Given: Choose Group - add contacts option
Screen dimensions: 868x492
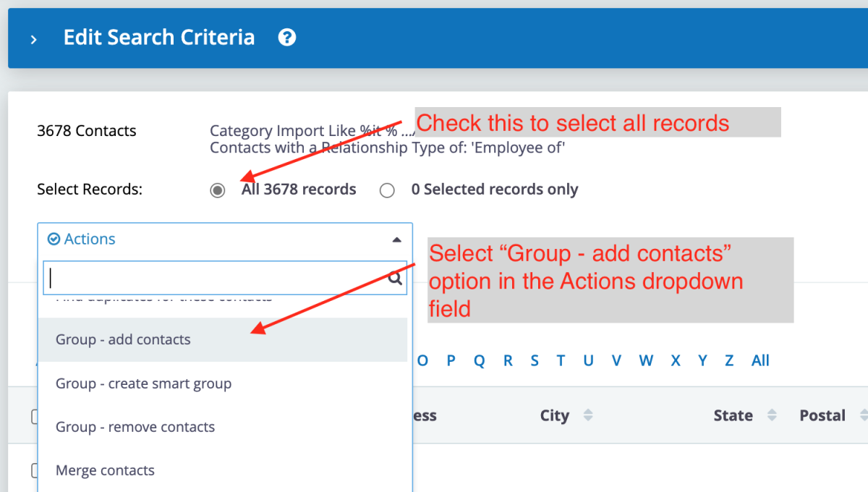Looking at the screenshot, I should point(123,340).
